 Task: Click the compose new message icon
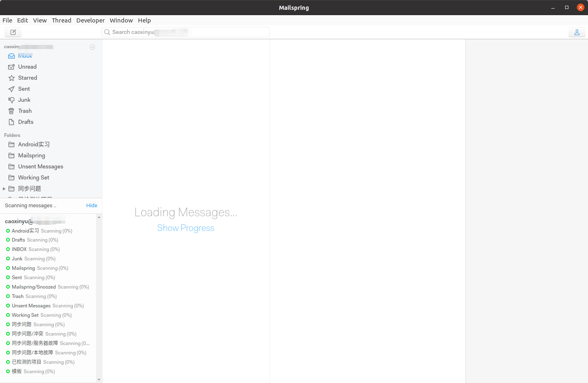pos(13,32)
